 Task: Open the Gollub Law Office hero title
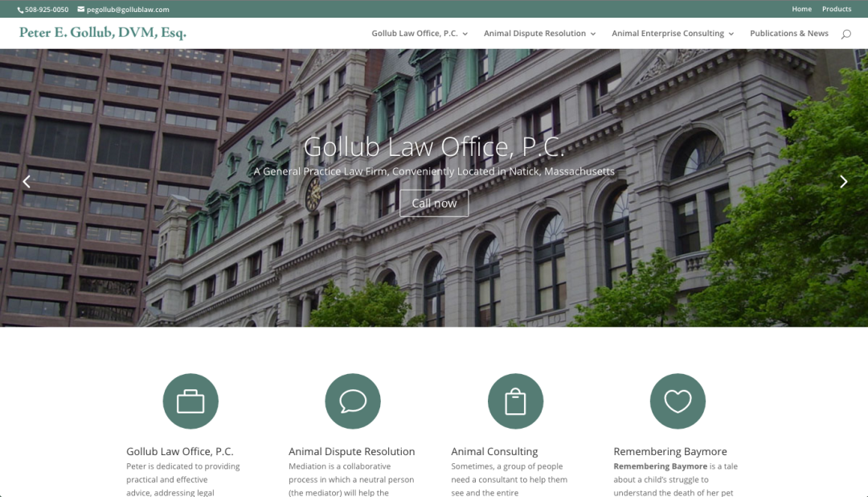434,147
